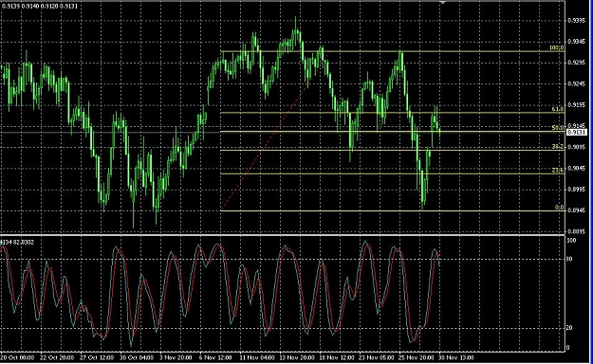Screen dimensions: 593x364
Task: Click the current price label 0.9131
Action: 577,133
